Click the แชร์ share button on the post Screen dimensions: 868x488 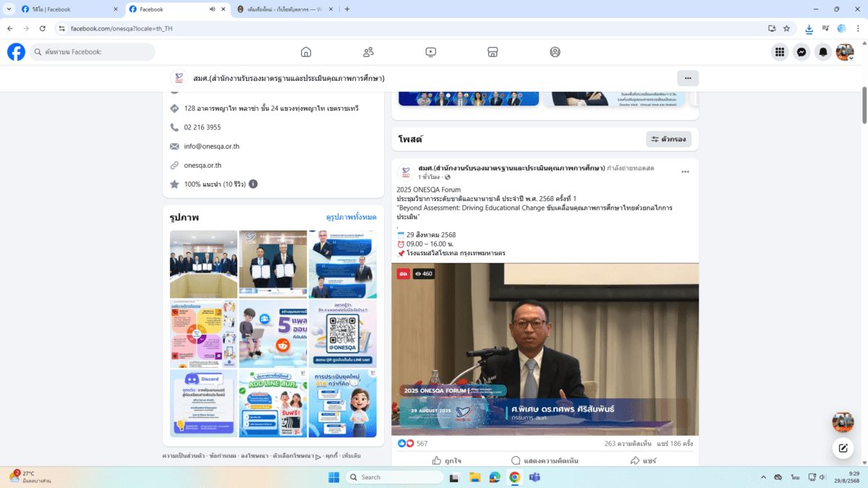click(x=643, y=461)
